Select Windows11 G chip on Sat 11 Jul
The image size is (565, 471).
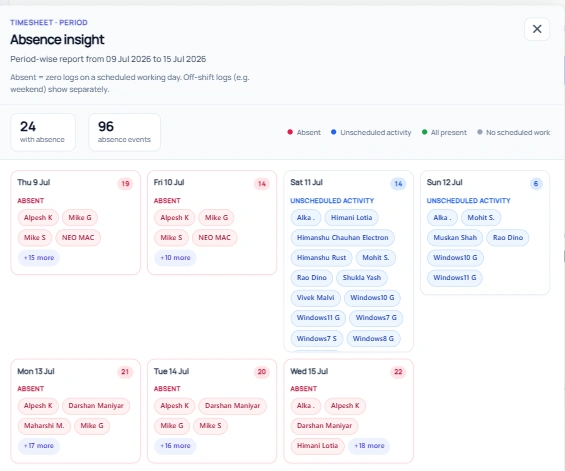pos(318,318)
